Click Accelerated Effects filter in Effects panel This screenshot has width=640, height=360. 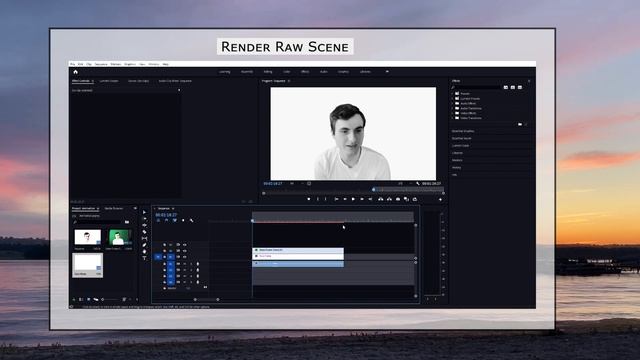point(506,87)
